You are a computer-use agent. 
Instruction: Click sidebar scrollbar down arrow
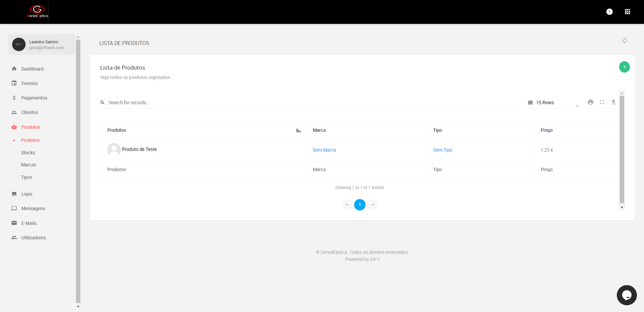pos(78,307)
